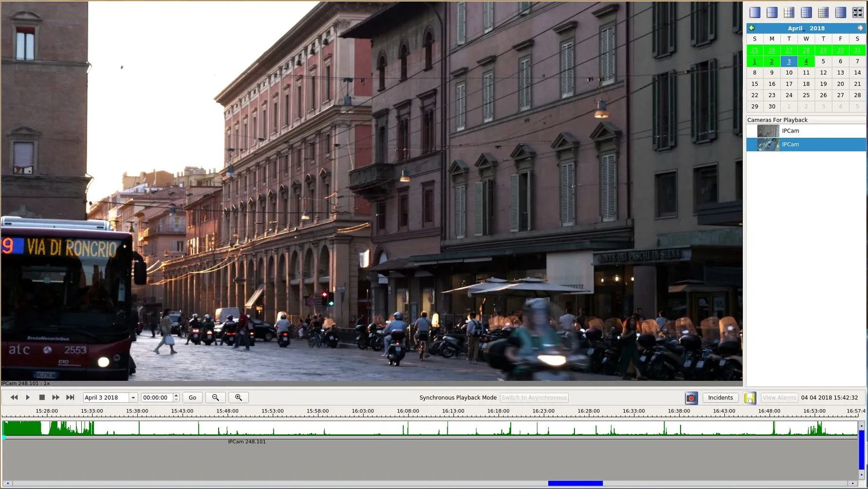The width and height of the screenshot is (868, 489).
Task: Open the April month dropdown in calendar
Action: (796, 28)
